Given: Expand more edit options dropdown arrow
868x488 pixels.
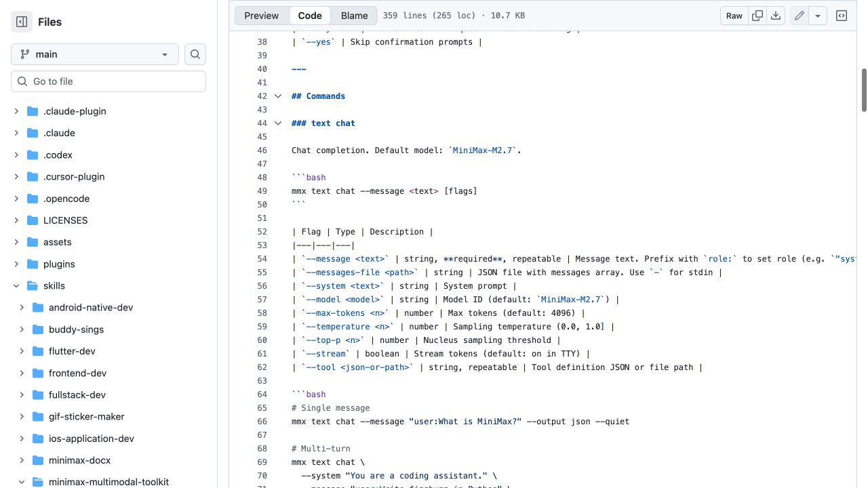Looking at the screenshot, I should (818, 16).
